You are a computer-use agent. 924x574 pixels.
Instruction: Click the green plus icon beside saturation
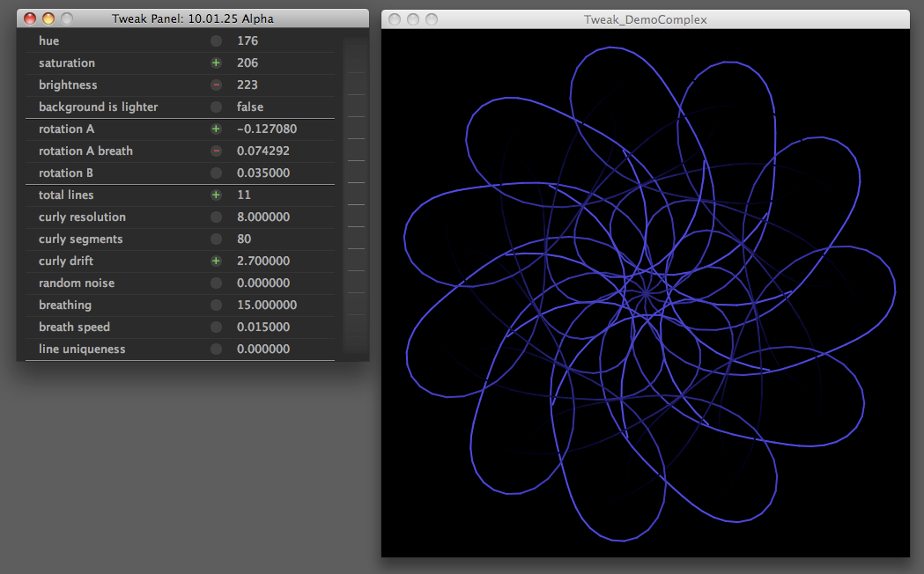(216, 63)
